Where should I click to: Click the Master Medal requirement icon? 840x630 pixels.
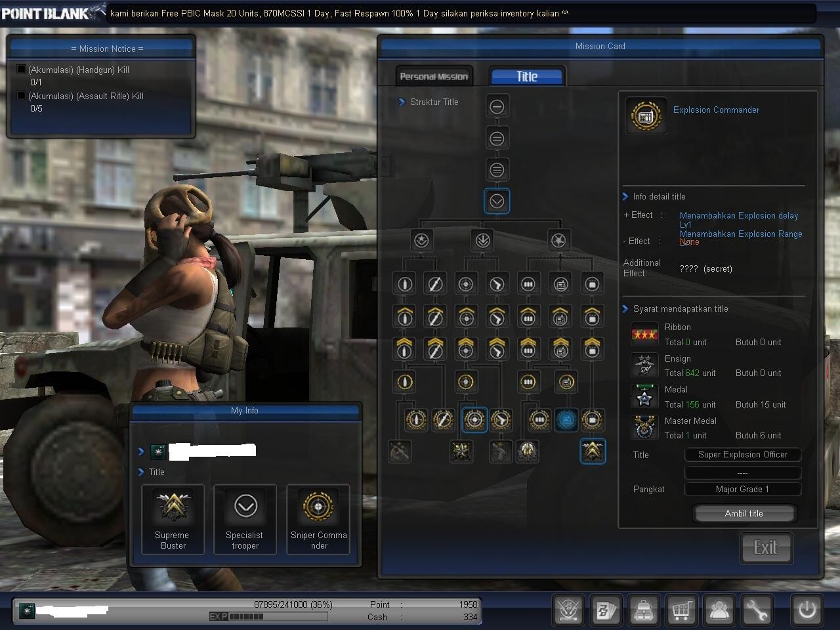tap(644, 428)
